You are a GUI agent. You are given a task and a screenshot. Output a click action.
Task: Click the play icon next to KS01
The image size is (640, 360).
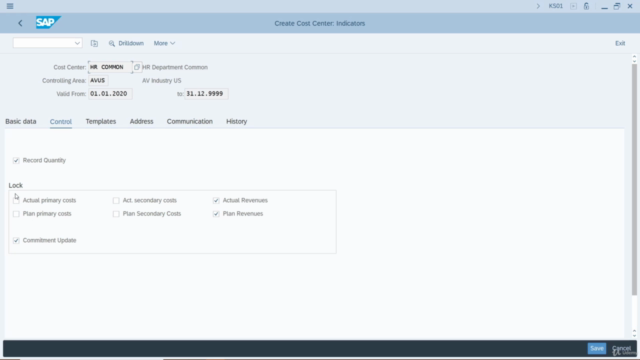click(x=573, y=6)
